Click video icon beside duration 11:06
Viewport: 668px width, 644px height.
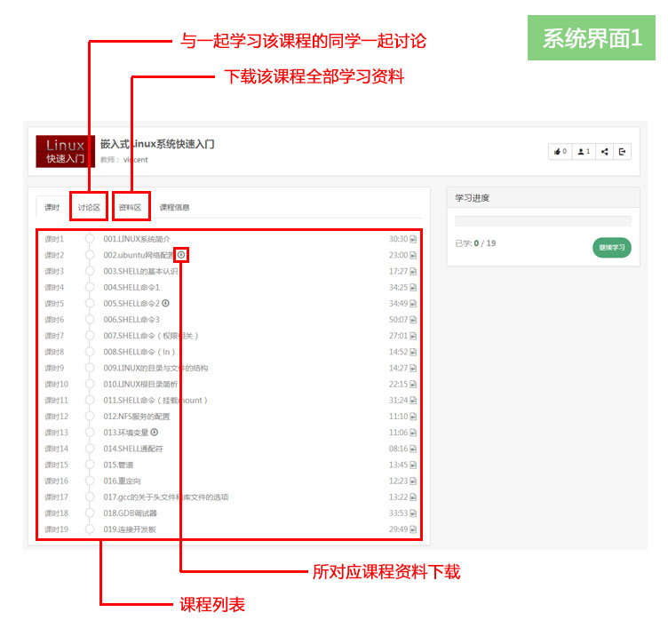(x=413, y=433)
